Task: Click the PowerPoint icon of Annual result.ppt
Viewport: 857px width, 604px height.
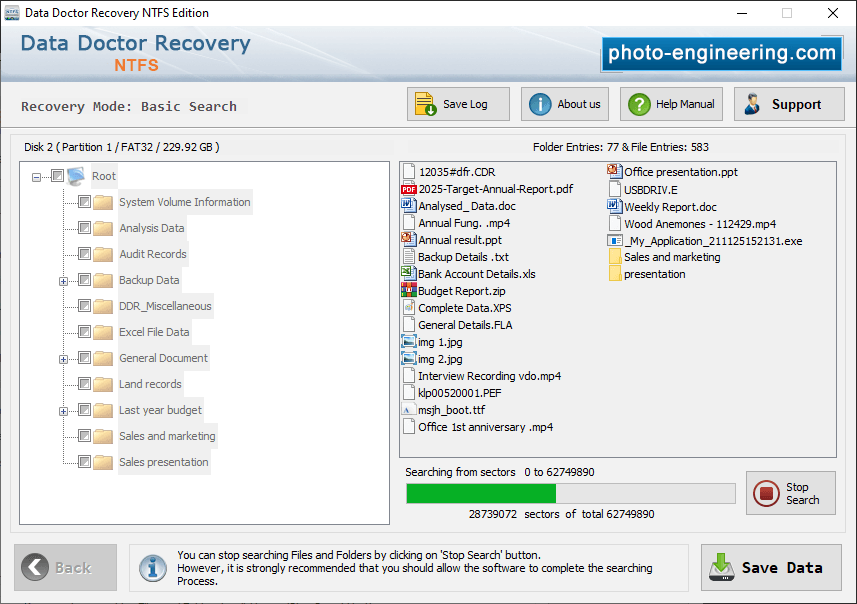Action: pyautogui.click(x=408, y=239)
